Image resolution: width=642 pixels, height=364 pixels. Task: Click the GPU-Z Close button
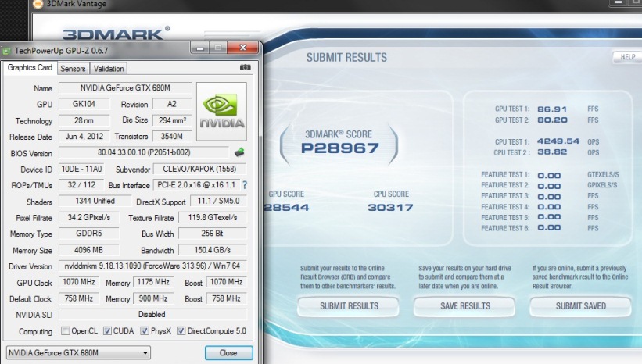pyautogui.click(x=228, y=352)
